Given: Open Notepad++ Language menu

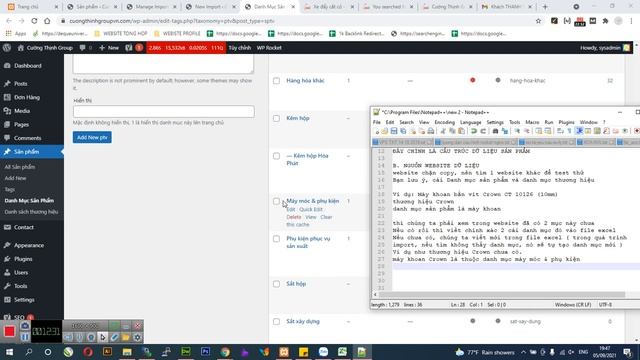Looking at the screenshot, I should click(x=471, y=122).
